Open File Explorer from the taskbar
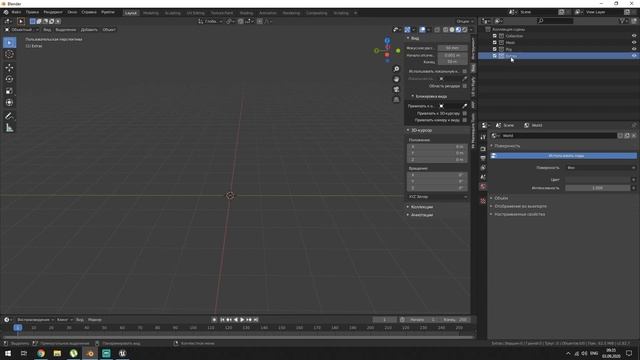 click(57, 353)
